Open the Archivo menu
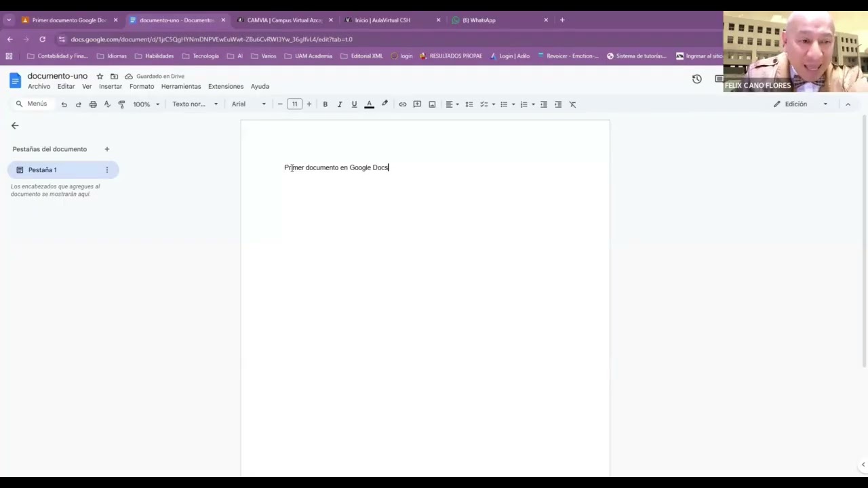 coord(39,87)
